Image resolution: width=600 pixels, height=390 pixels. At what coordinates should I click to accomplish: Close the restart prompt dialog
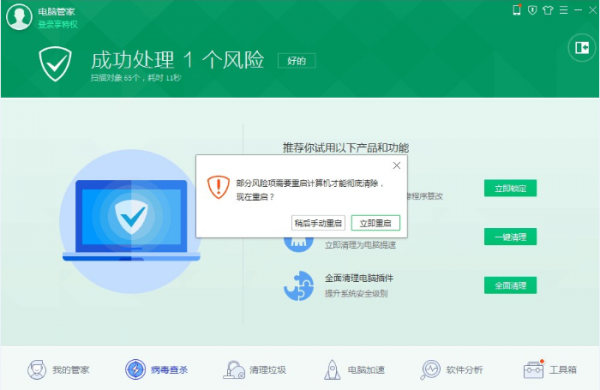396,165
